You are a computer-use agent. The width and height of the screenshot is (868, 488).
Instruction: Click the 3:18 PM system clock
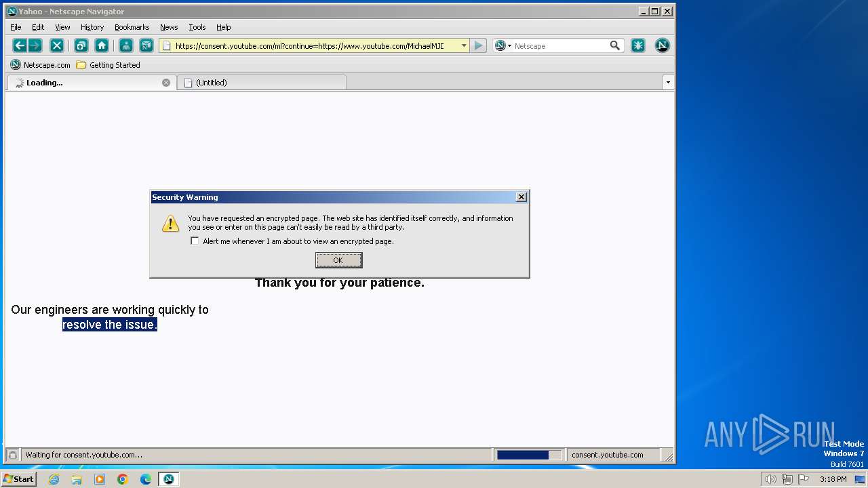tap(833, 479)
